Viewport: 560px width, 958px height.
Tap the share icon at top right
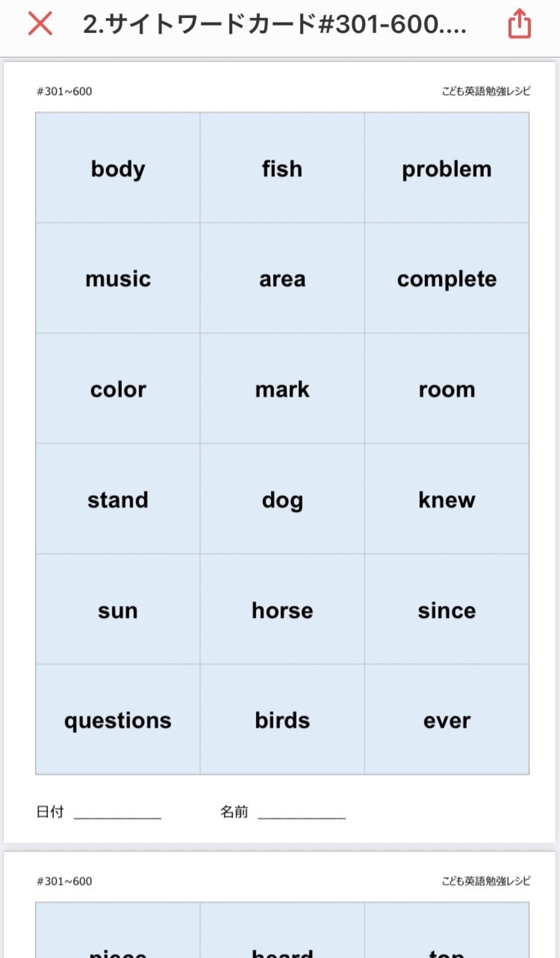click(519, 24)
